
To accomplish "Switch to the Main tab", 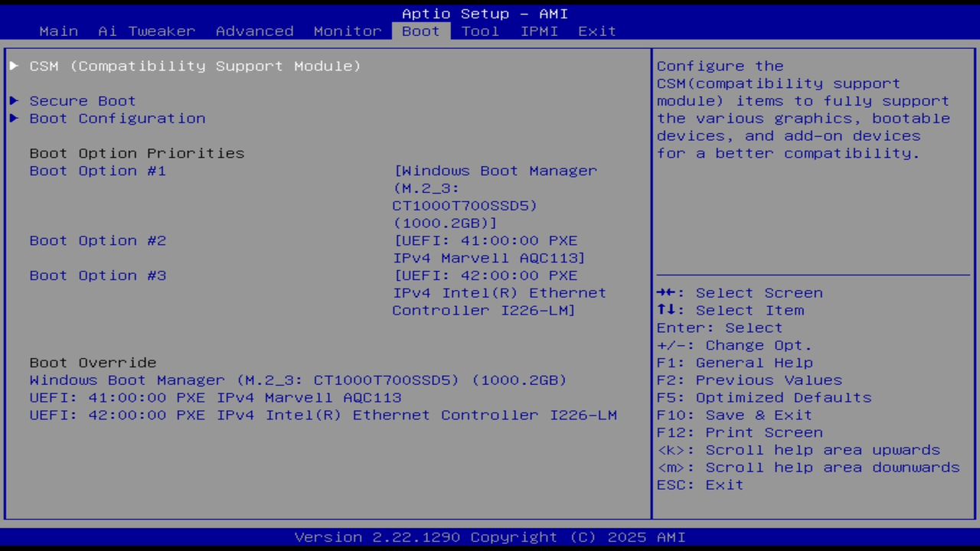I will tap(58, 31).
